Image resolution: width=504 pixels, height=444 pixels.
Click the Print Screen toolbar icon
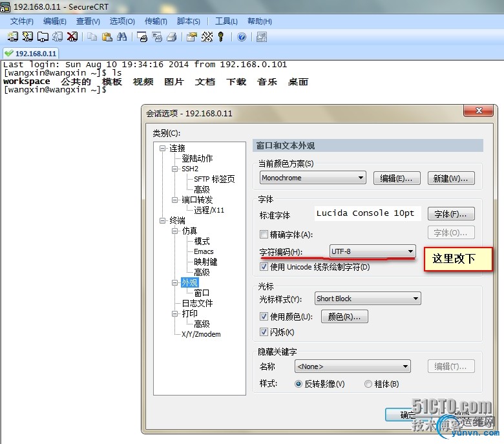click(142, 37)
